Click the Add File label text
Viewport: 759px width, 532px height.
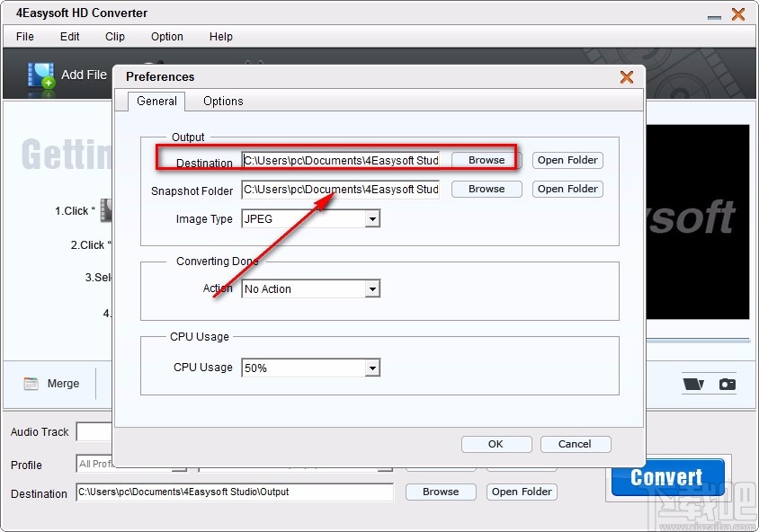(84, 75)
